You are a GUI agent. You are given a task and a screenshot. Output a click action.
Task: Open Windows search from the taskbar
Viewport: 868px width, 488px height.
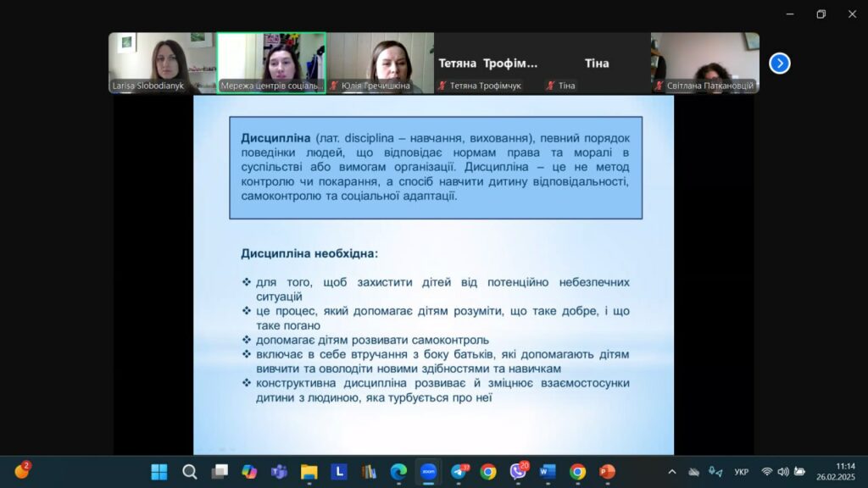point(190,472)
